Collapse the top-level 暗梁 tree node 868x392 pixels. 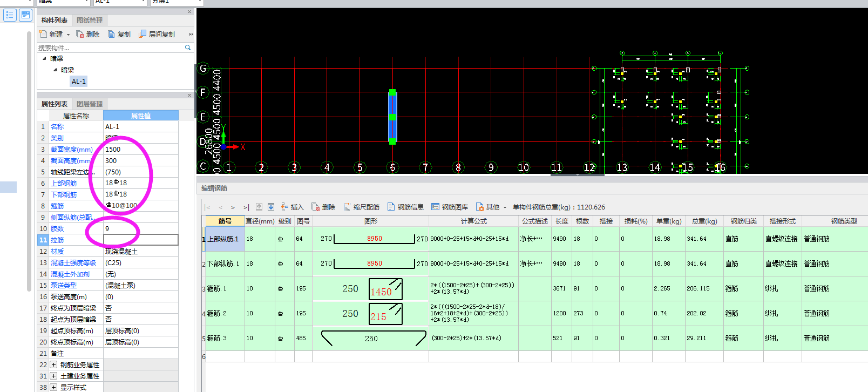click(x=44, y=58)
